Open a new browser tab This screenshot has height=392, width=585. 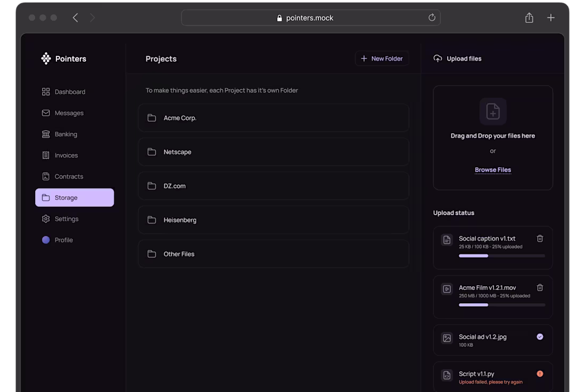[551, 18]
